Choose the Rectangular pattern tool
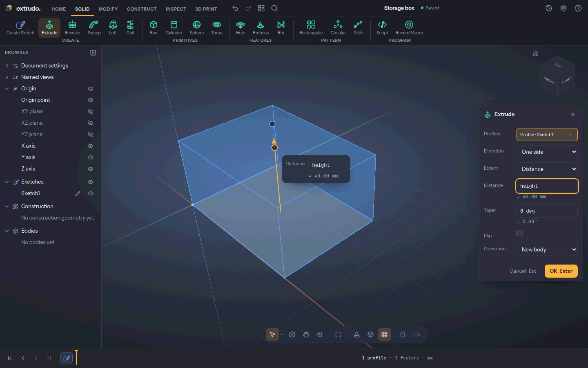The image size is (588, 368). [311, 28]
